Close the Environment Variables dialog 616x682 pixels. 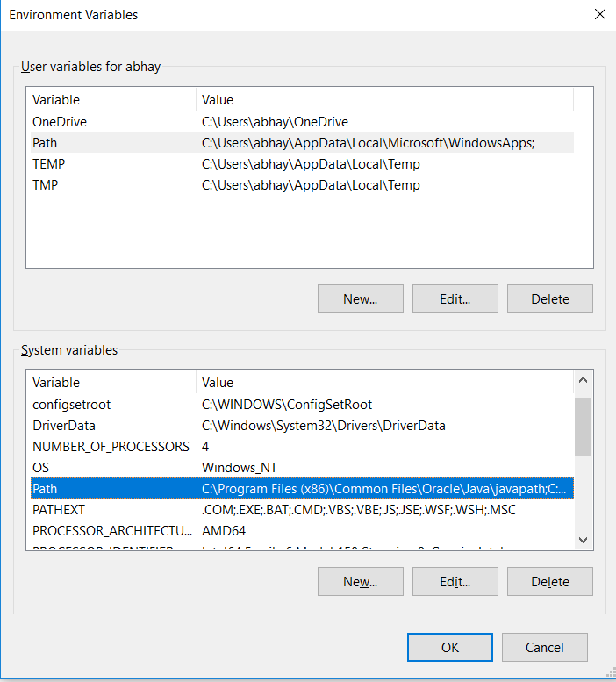pyautogui.click(x=600, y=14)
